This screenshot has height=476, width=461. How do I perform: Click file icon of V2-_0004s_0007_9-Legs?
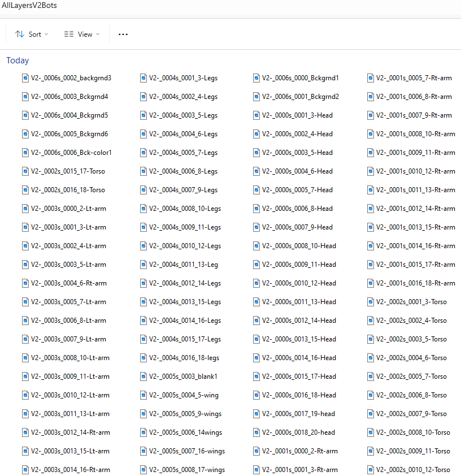coord(143,190)
